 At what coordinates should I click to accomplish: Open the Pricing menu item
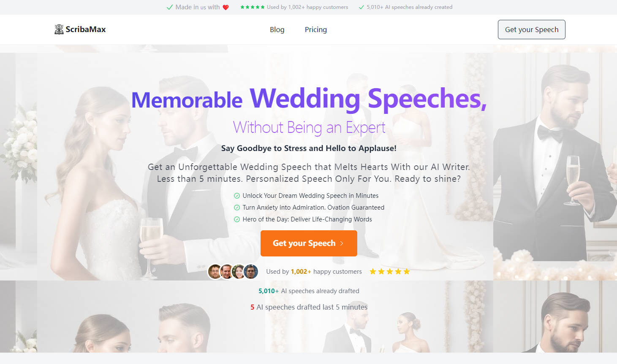pos(316,30)
